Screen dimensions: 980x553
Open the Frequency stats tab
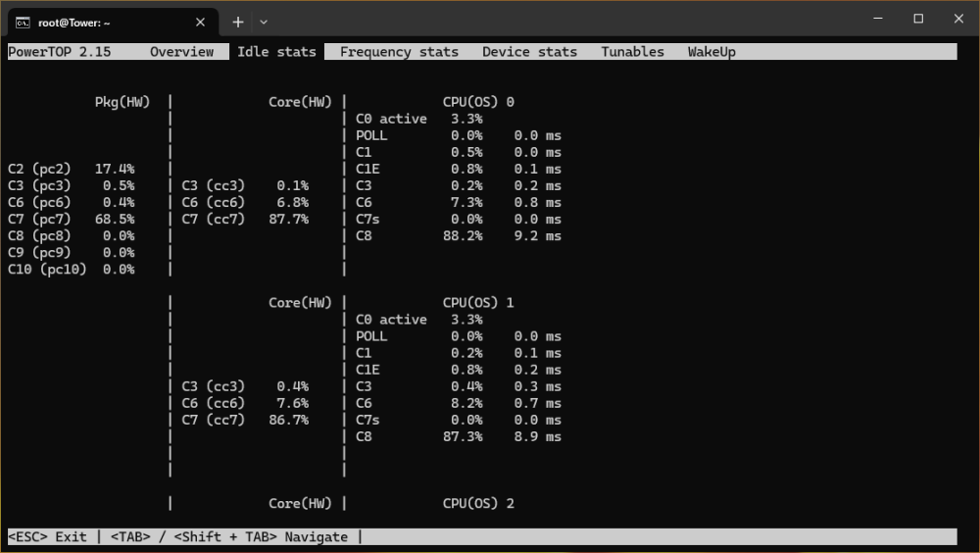click(399, 52)
